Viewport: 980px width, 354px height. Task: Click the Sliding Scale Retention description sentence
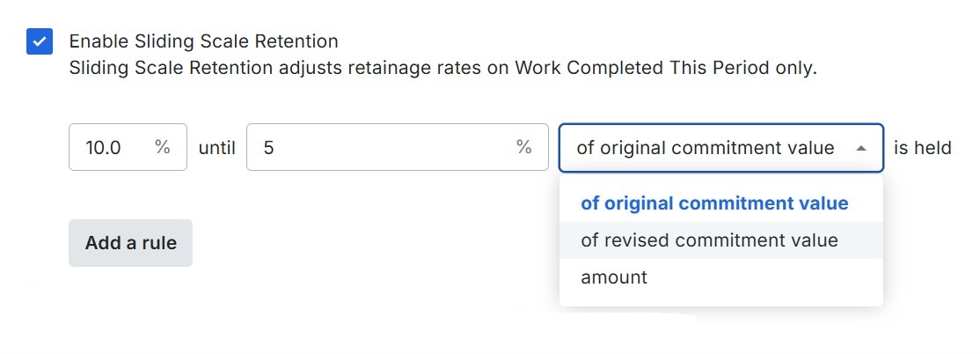pos(442,68)
